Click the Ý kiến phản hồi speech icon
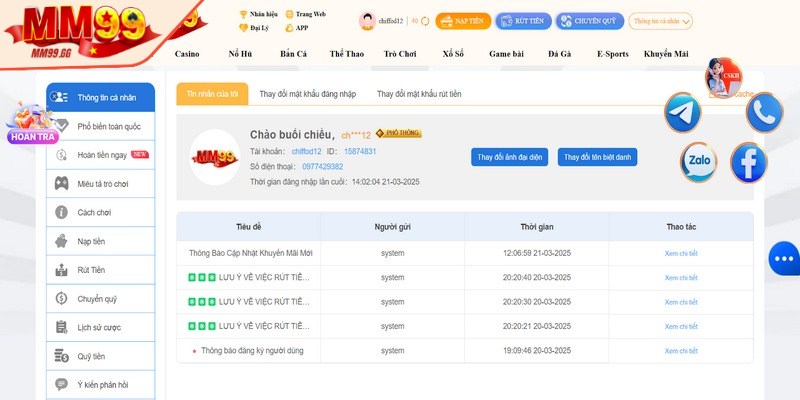800x400 pixels. tap(61, 385)
